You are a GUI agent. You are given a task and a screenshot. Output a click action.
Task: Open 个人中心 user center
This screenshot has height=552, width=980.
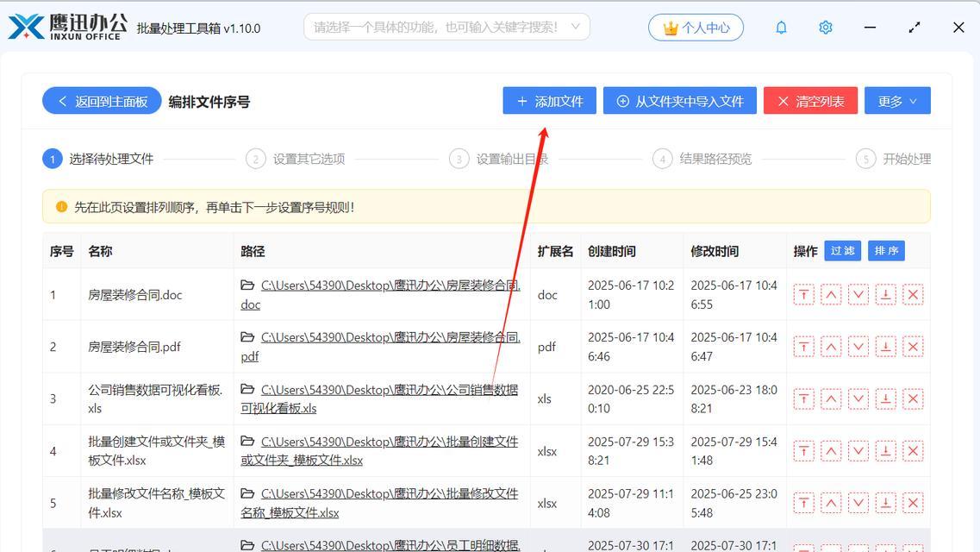pyautogui.click(x=696, y=28)
